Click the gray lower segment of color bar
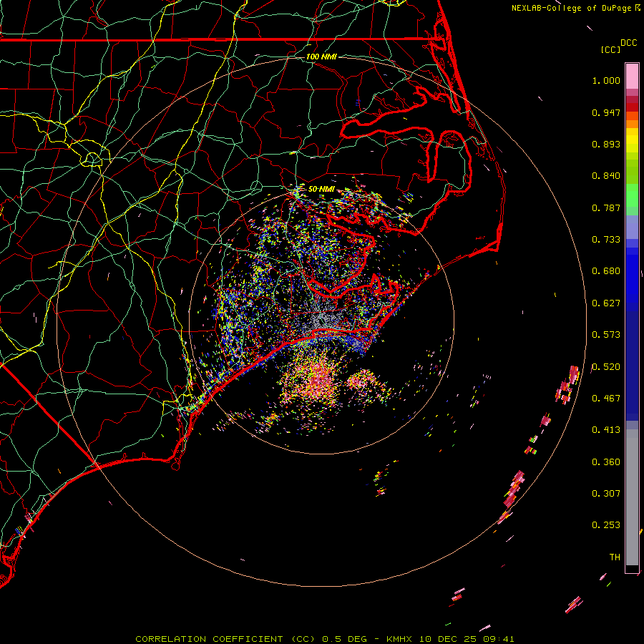The image size is (644, 644). (x=632, y=497)
